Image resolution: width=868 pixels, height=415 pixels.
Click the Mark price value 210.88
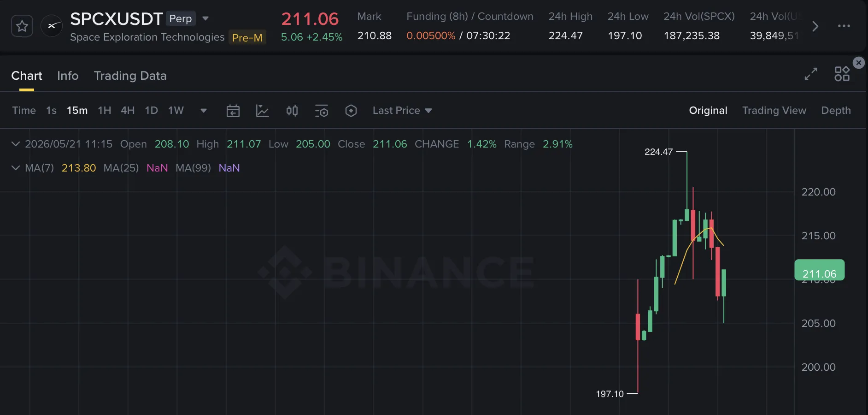point(375,36)
